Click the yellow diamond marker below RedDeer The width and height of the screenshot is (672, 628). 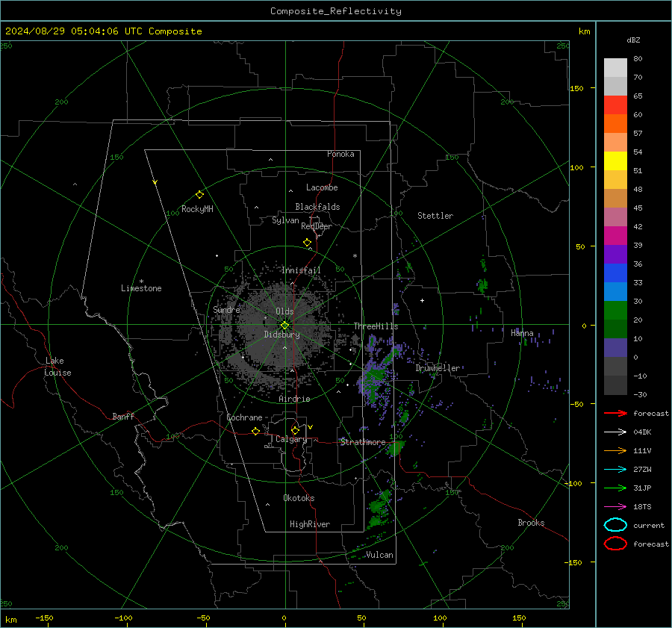[307, 243]
